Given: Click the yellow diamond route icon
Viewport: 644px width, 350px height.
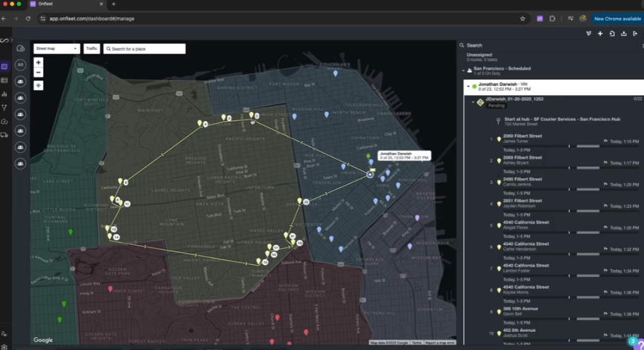Looking at the screenshot, I should tap(480, 103).
